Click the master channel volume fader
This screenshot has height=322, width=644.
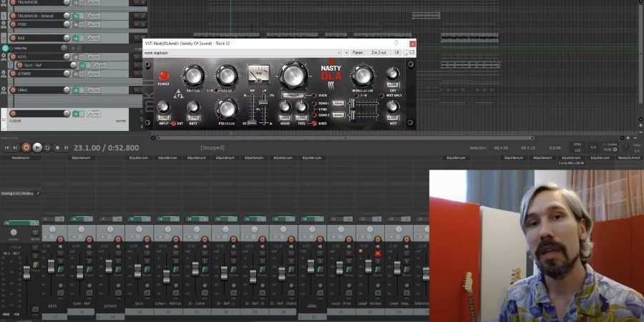pyautogui.click(x=26, y=273)
